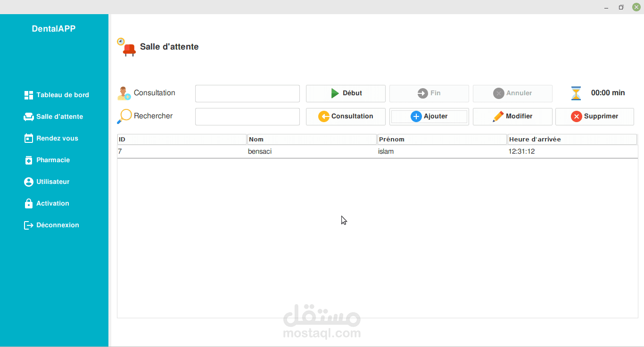
Task: Click the grey X icon on Annuler
Action: pos(498,93)
